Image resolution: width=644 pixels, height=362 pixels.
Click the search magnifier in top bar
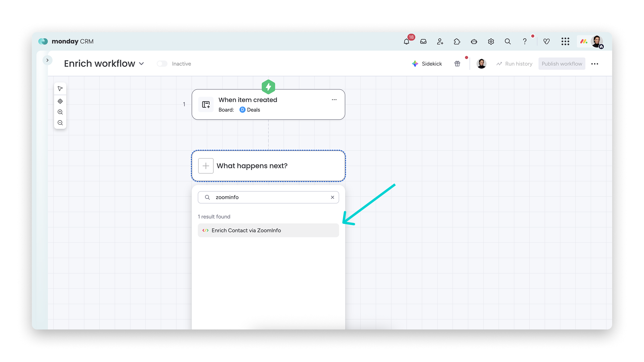point(508,42)
